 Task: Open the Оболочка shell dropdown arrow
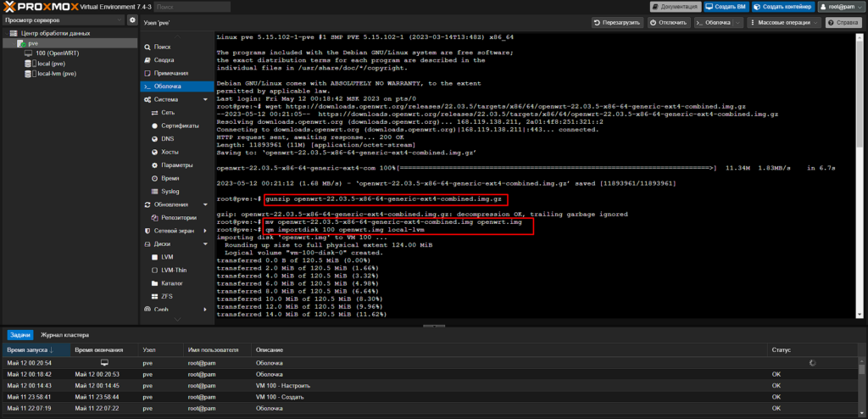[x=738, y=23]
